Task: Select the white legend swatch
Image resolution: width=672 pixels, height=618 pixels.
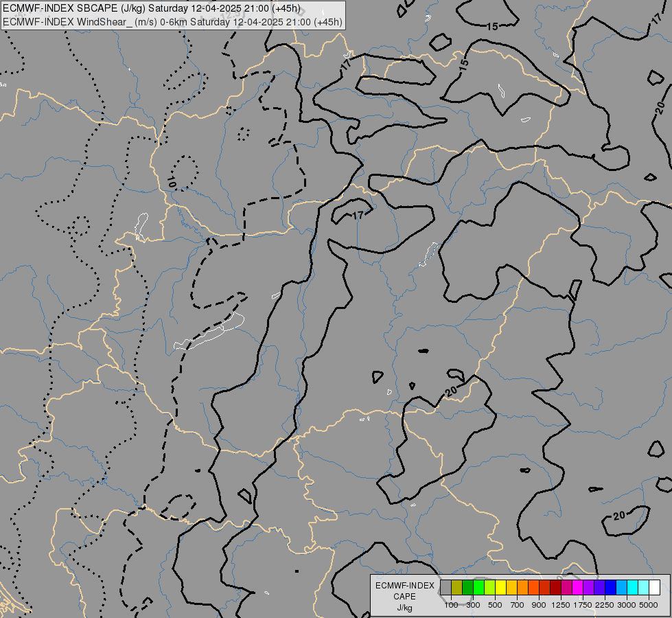Action: 655,588
